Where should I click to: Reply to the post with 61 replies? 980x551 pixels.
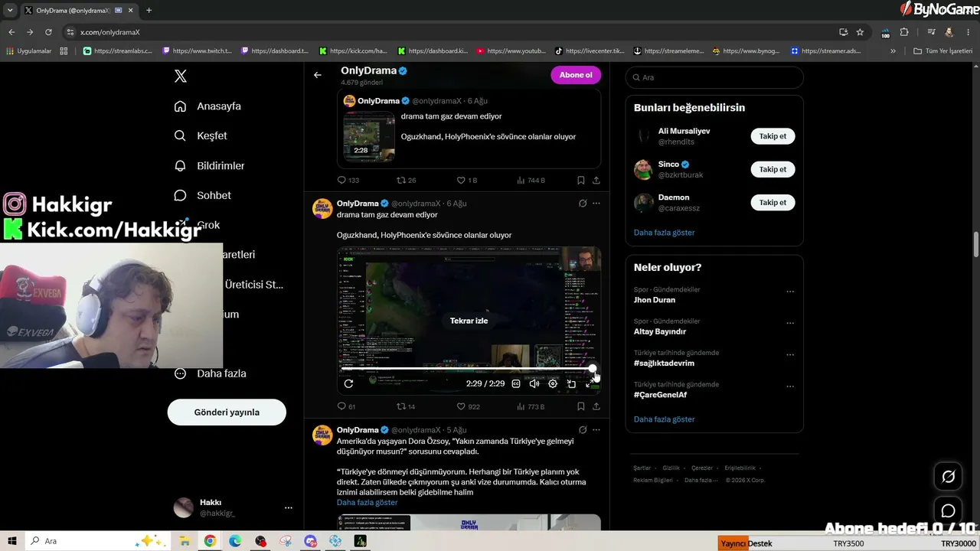[347, 407]
